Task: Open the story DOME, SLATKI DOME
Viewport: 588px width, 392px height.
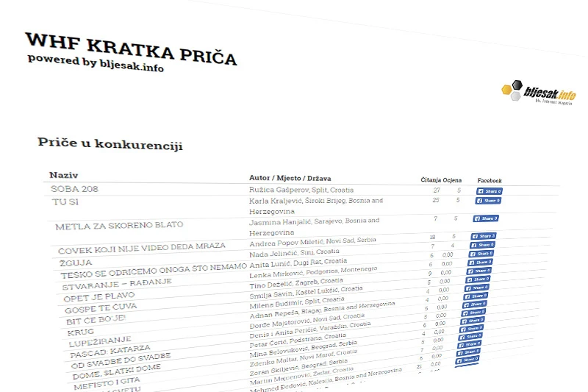Action: coord(117,371)
